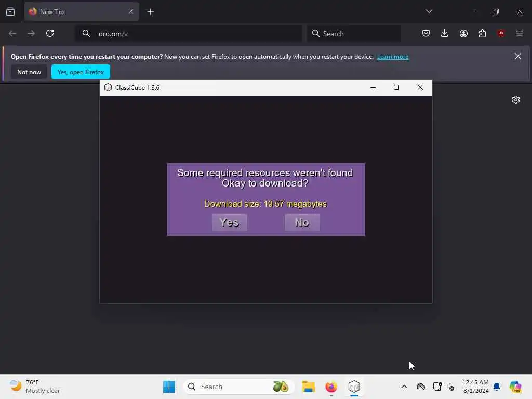This screenshot has width=532, height=399.
Task: Click the Not now button in Firefox bar
Action: 29,72
